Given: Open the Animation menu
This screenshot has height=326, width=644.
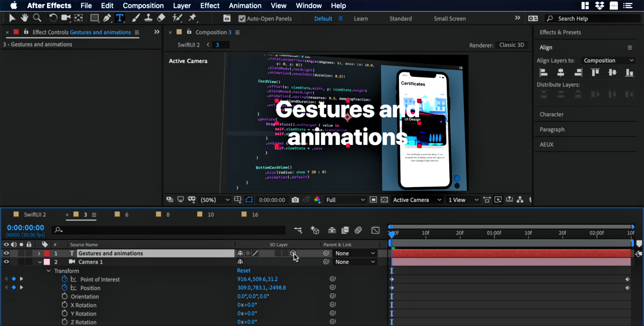Looking at the screenshot, I should [x=245, y=6].
